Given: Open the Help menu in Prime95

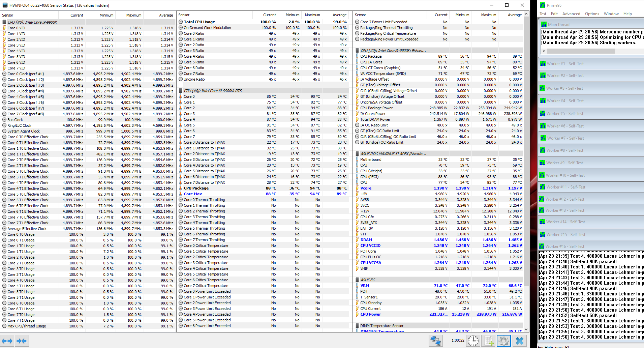Looking at the screenshot, I should tap(627, 14).
